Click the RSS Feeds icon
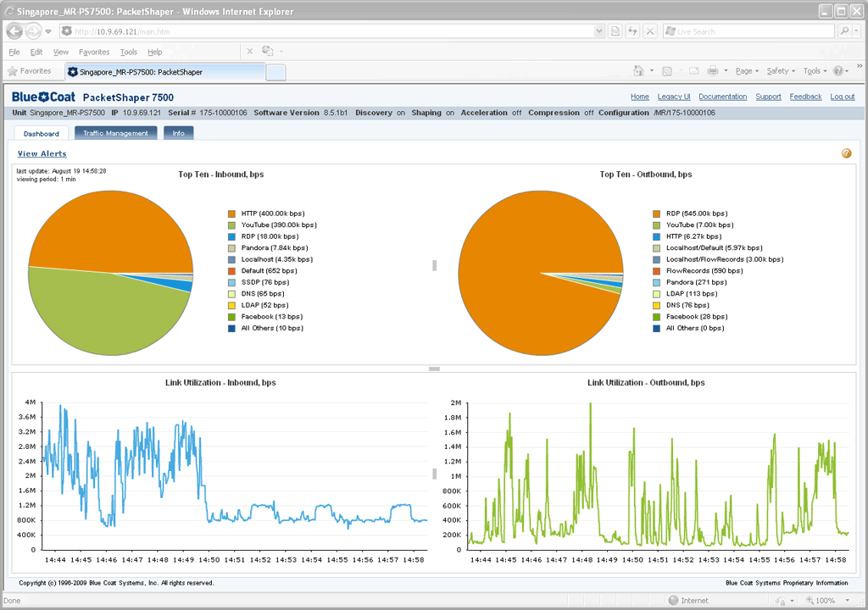 click(x=667, y=71)
